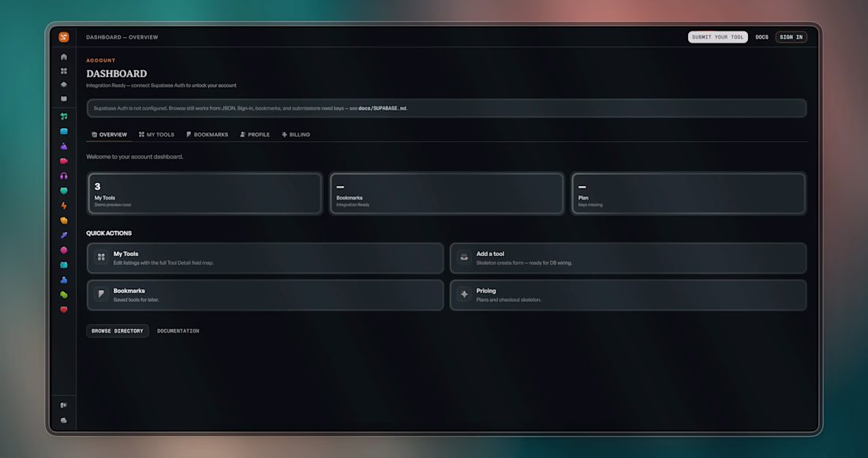Open the Docs link in header
This screenshot has height=458, width=868.
point(761,37)
